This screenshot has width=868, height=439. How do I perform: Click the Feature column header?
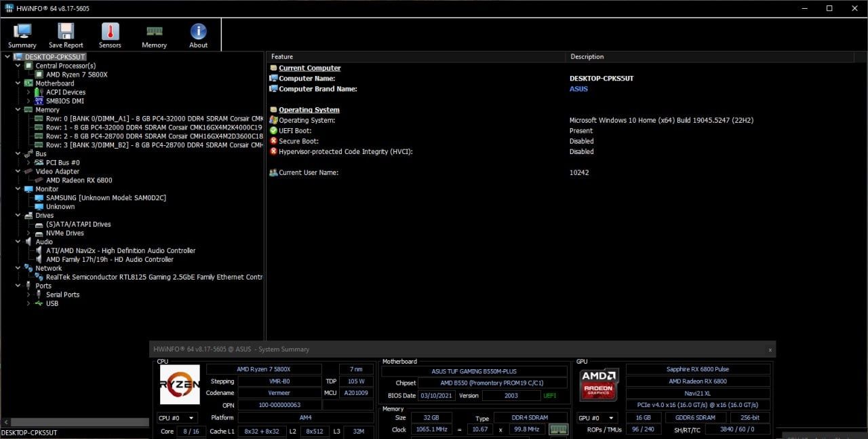pos(416,57)
